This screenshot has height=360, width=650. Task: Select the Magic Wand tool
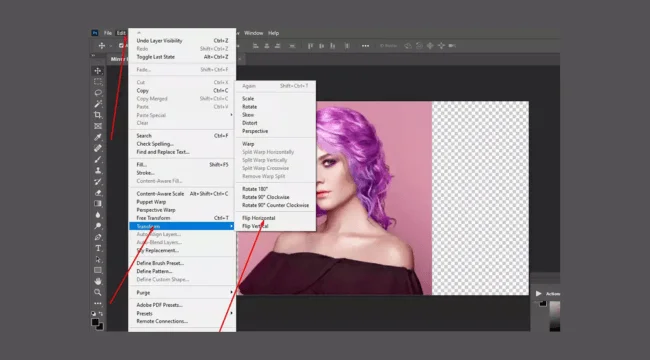tap(98, 104)
